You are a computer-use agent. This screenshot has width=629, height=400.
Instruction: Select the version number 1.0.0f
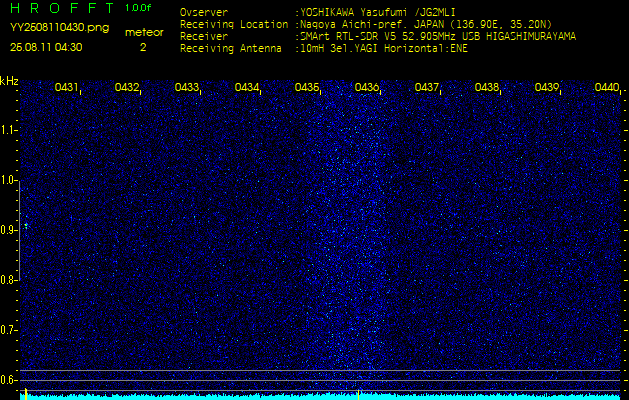click(x=138, y=8)
